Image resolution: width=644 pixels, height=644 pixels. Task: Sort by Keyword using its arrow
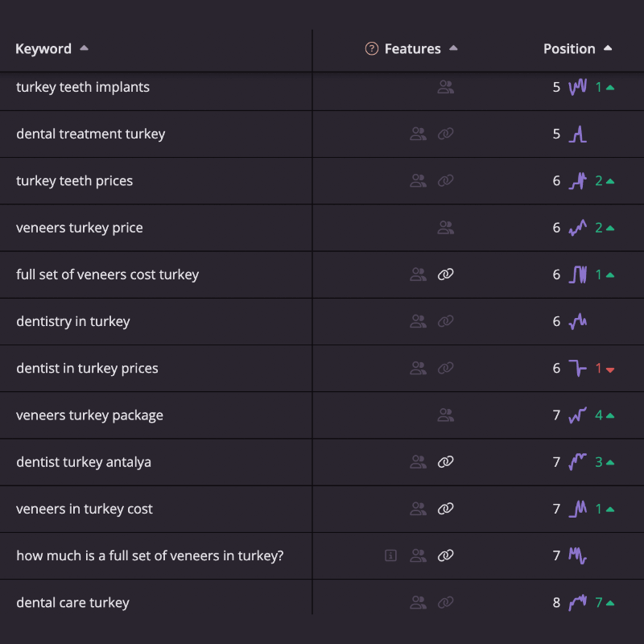coord(85,48)
